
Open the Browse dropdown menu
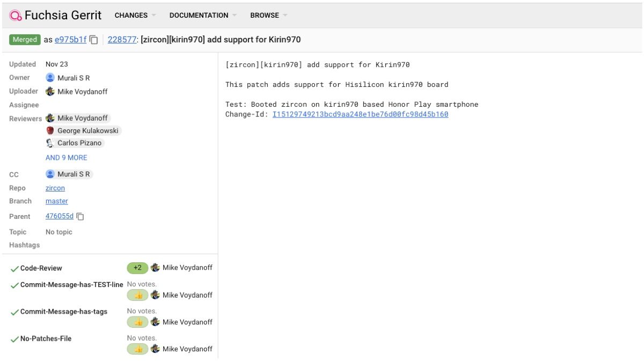pos(268,16)
